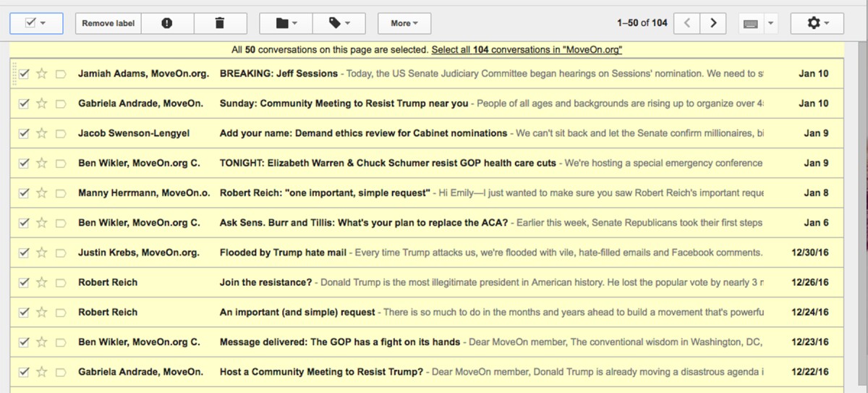
Task: Click the Report spam icon
Action: pos(167,23)
